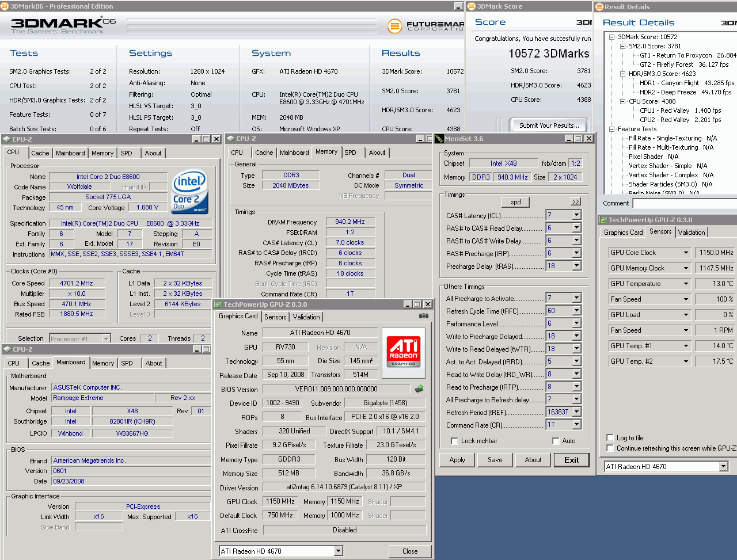The height and width of the screenshot is (560, 737).
Task: Open Command Rate (CR) dropdown in MemSet
Action: pyautogui.click(x=576, y=425)
